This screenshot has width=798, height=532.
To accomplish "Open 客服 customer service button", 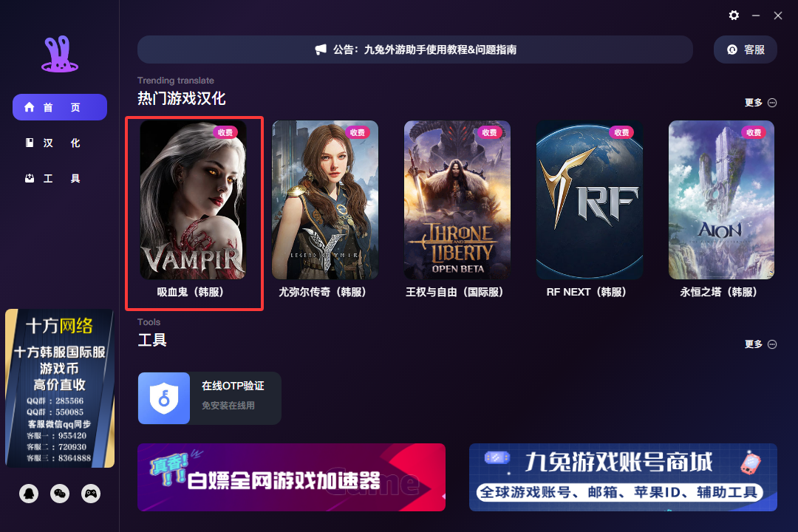I will click(x=745, y=50).
